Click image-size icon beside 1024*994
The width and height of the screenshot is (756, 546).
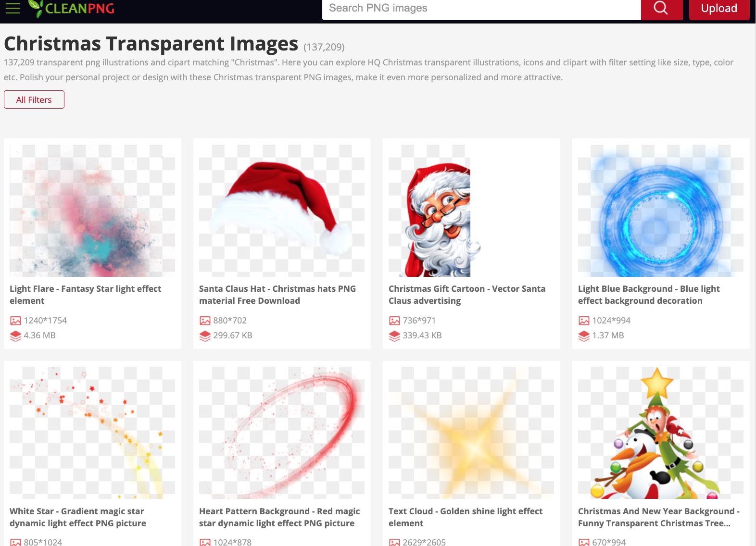(584, 321)
